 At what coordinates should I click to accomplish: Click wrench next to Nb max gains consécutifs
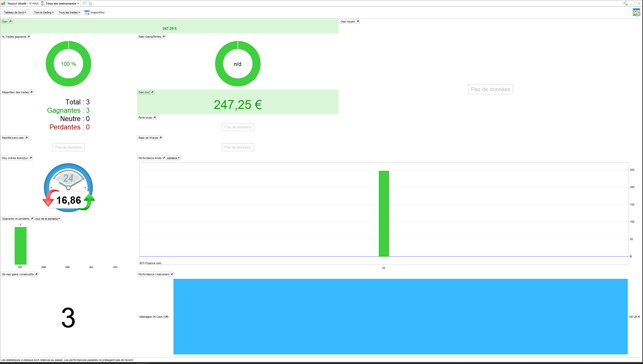[x=36, y=274]
